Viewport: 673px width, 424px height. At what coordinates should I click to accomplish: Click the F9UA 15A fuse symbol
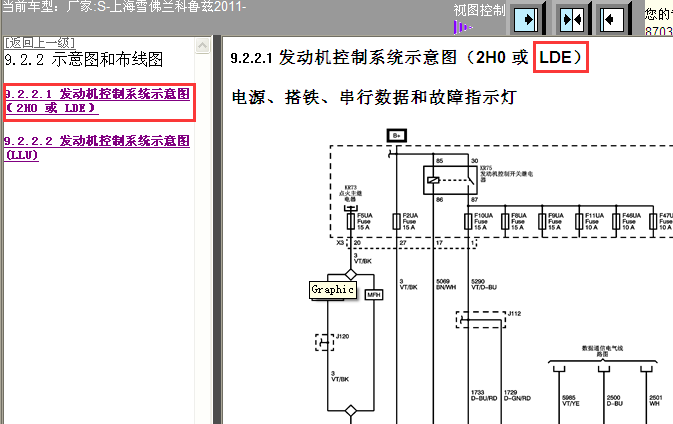point(542,221)
